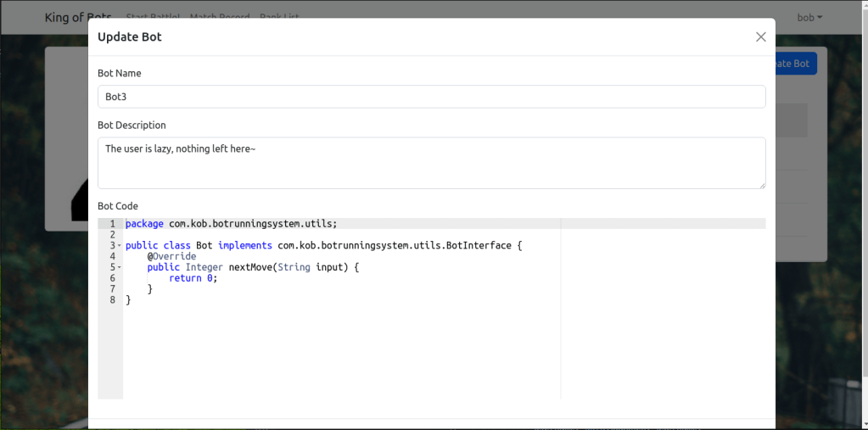Collapse the Bot class fold arrow

[x=120, y=246]
